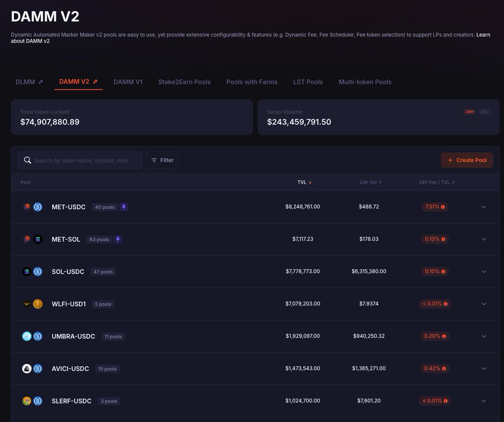Click the USDC icon in SLERF-USDC row
This screenshot has height=422, width=504.
click(38, 401)
